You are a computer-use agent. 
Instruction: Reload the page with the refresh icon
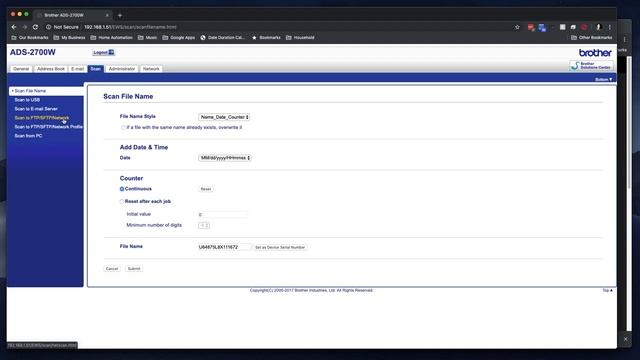pos(36,27)
